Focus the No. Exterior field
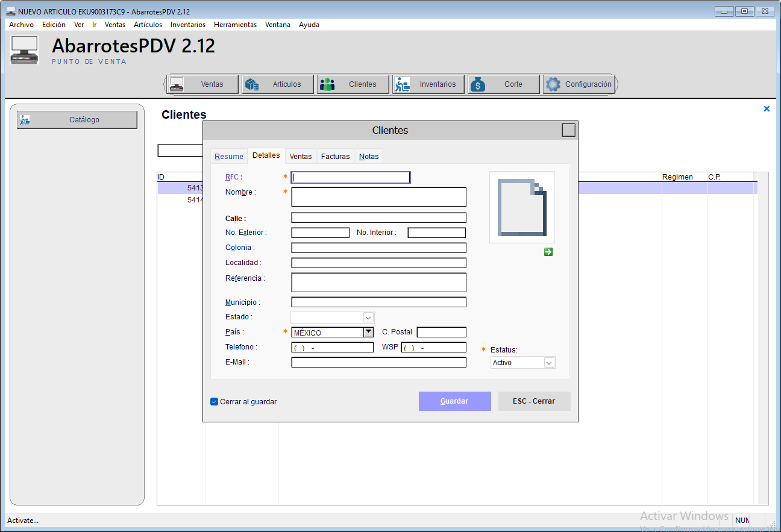The image size is (781, 532). pyautogui.click(x=321, y=233)
